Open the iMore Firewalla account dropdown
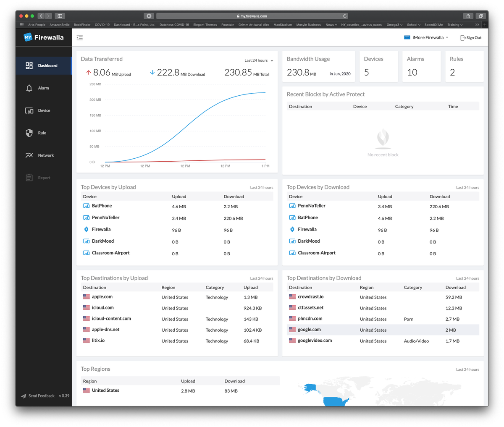This screenshot has width=504, height=427. [x=426, y=37]
